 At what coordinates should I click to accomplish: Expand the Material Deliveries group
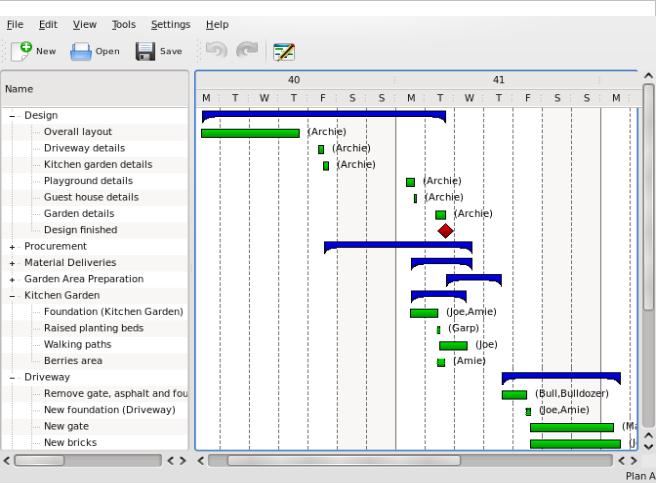click(13, 263)
